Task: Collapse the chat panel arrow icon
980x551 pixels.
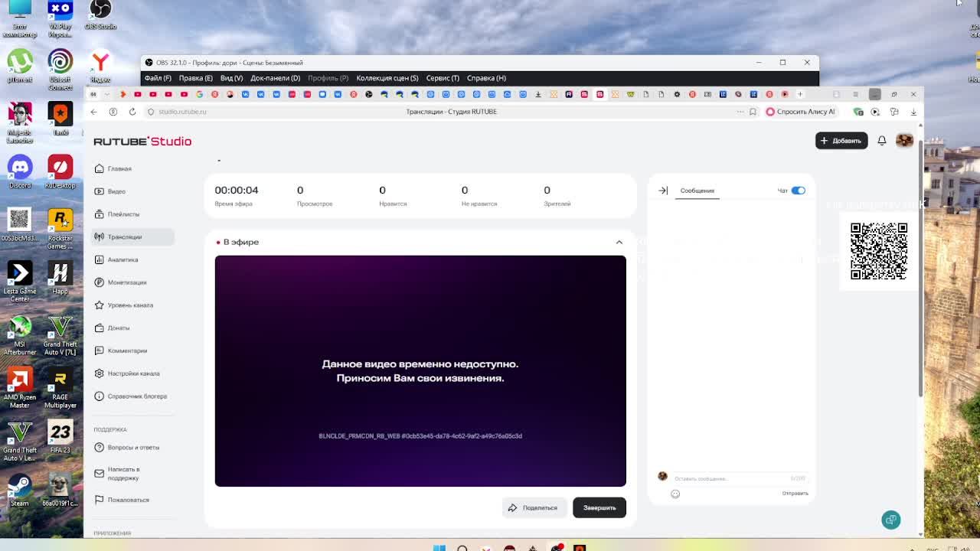Action: tap(663, 191)
